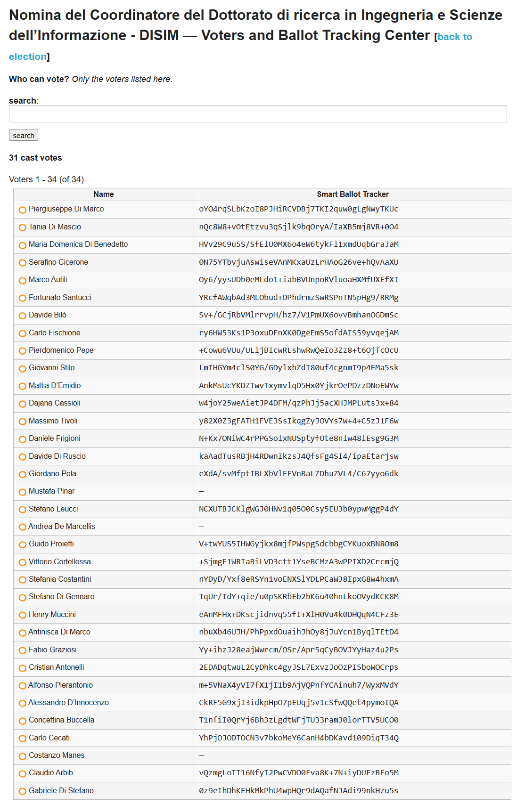
Task: Click the orange circle icon beside Costanzo Manes
Action: (23, 756)
